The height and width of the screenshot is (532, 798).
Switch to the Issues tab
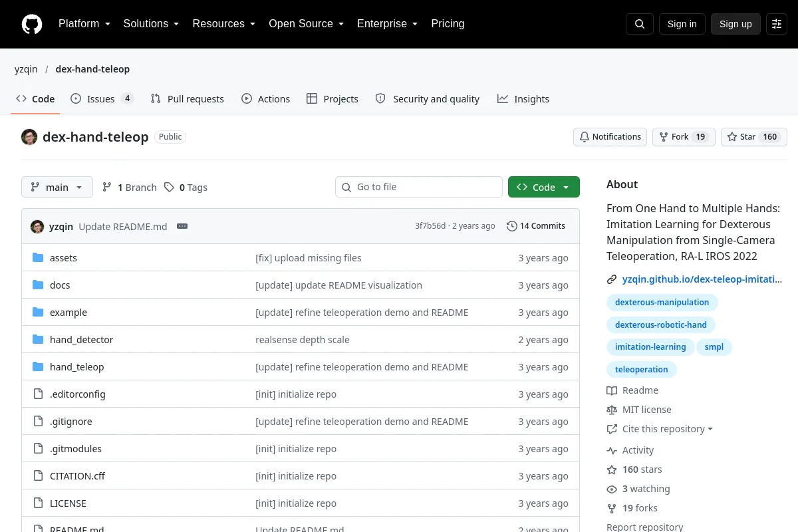(x=102, y=99)
